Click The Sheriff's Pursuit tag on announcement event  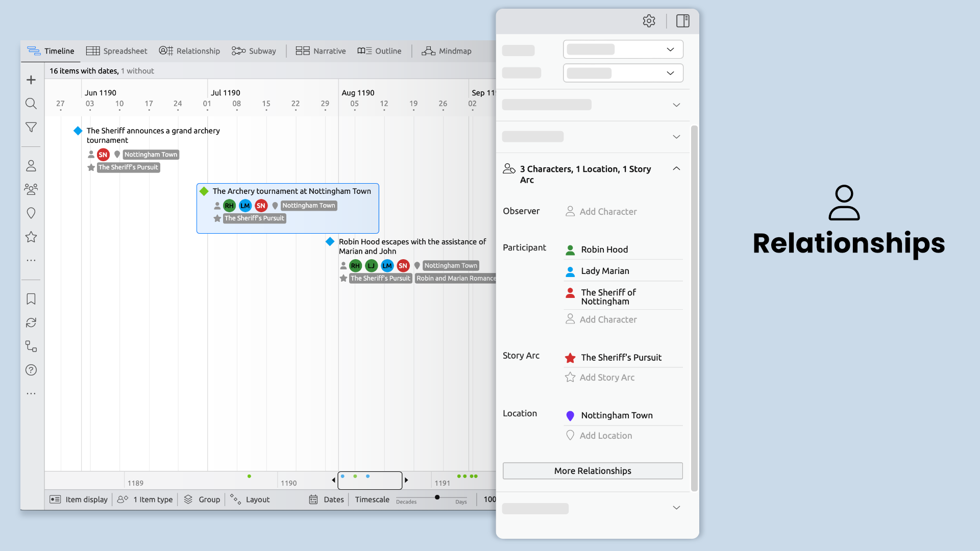point(128,167)
